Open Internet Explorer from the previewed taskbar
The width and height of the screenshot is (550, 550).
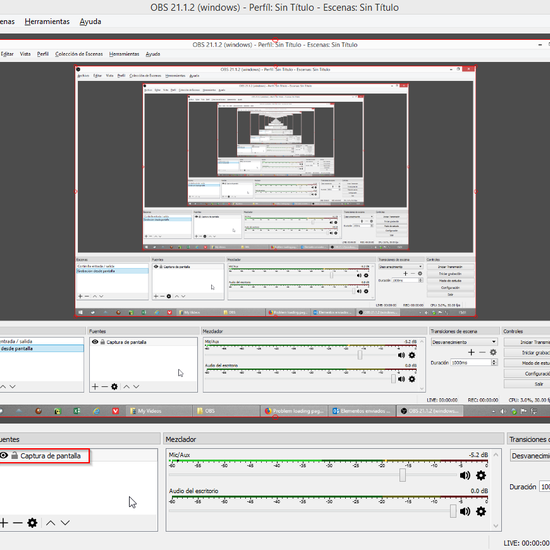pos(96,411)
